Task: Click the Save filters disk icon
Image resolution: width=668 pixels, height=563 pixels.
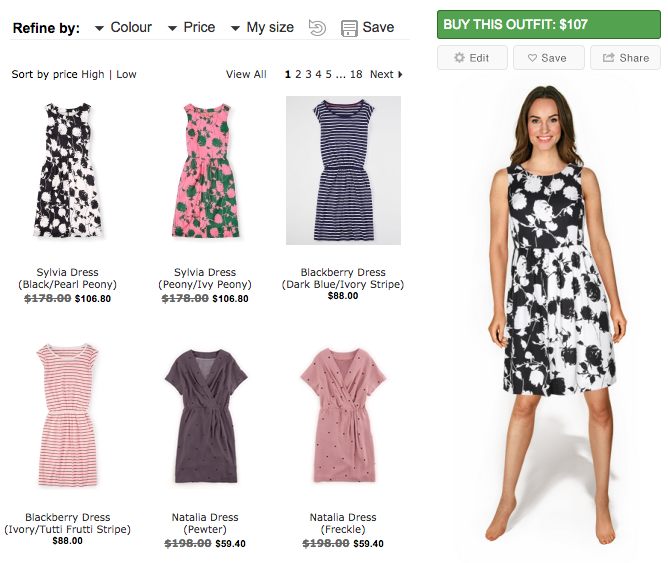Action: click(349, 28)
